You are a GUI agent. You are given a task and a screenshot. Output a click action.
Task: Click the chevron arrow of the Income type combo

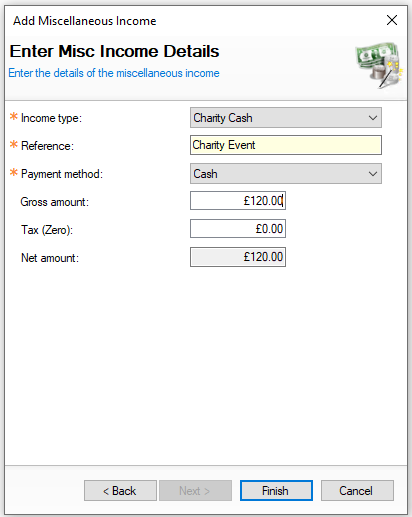pyautogui.click(x=373, y=118)
